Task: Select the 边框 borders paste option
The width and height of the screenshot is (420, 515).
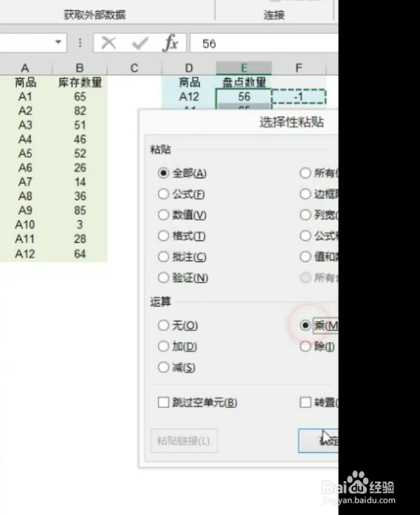Action: 319,194
